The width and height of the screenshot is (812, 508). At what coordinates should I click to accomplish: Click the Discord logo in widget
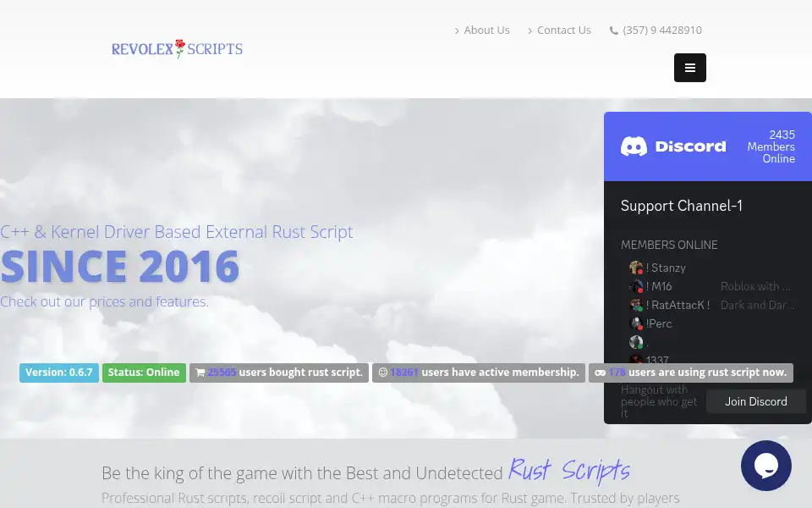tap(673, 146)
